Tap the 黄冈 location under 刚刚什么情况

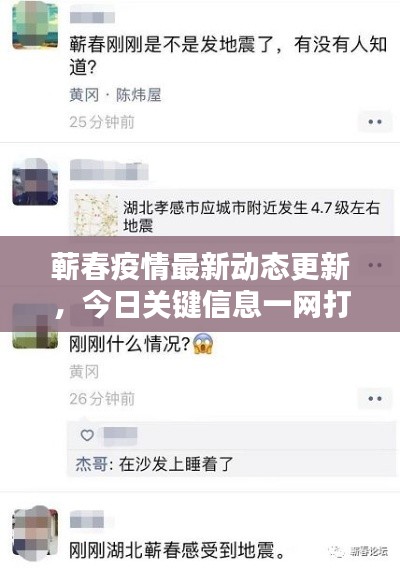click(x=84, y=372)
